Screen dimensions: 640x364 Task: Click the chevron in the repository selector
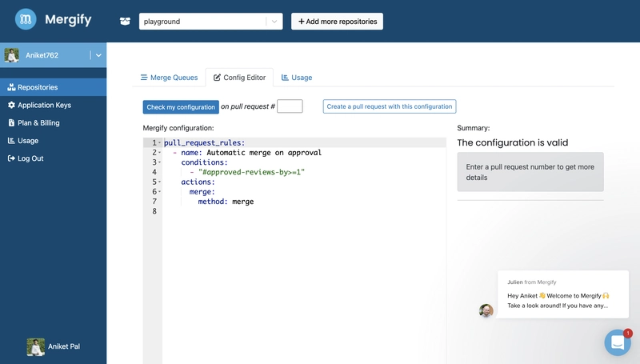click(274, 22)
